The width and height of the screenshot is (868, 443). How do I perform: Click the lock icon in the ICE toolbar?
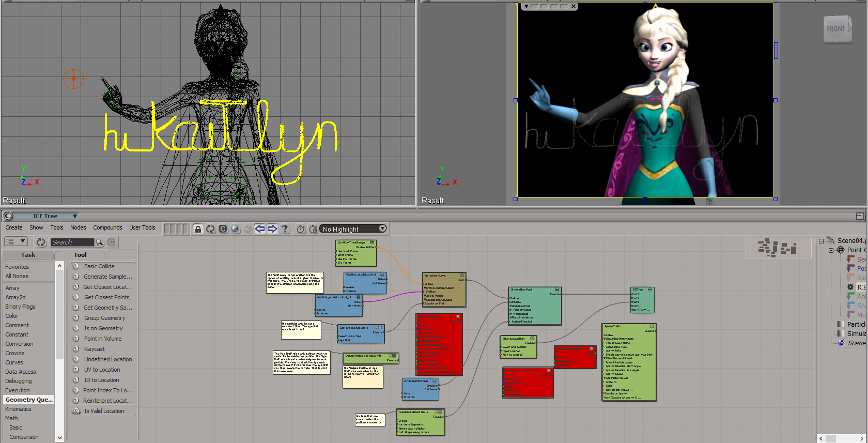(198, 229)
